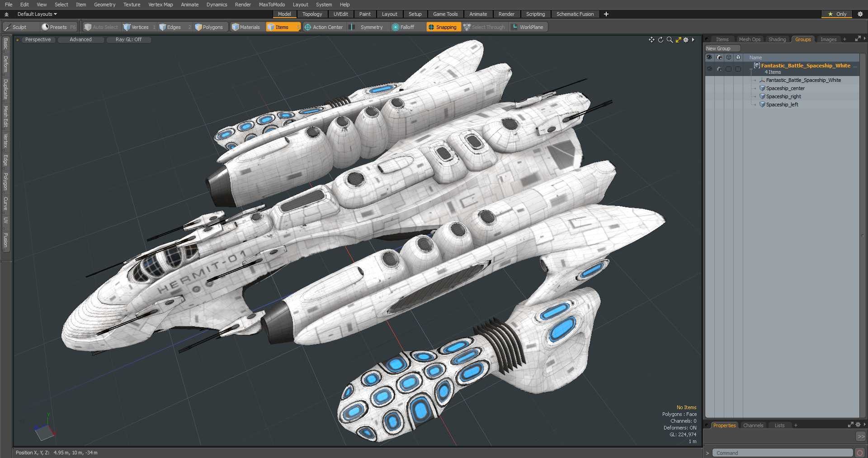Maximize the viewport with the yellow arrows icon
The image size is (868, 458).
(x=678, y=40)
